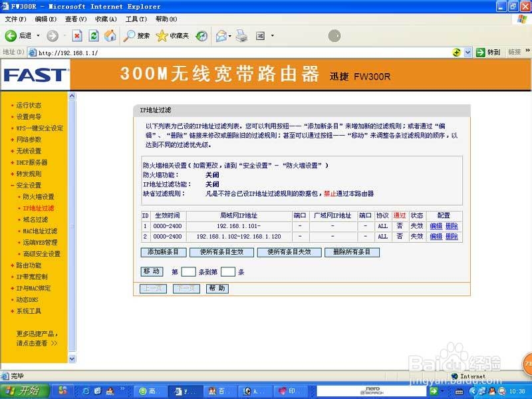532x399 pixels.
Task: Click the green Refresh page icon
Action: pyautogui.click(x=94, y=36)
